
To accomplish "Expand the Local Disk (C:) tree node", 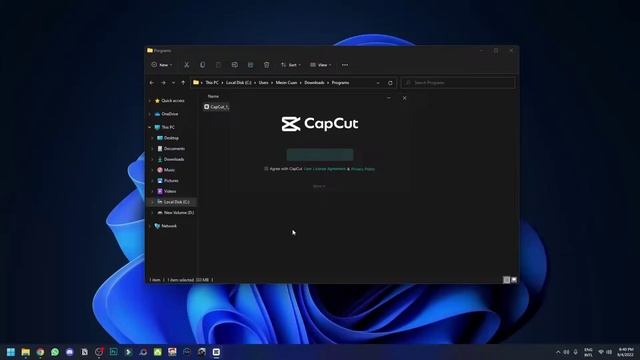I will (153, 202).
